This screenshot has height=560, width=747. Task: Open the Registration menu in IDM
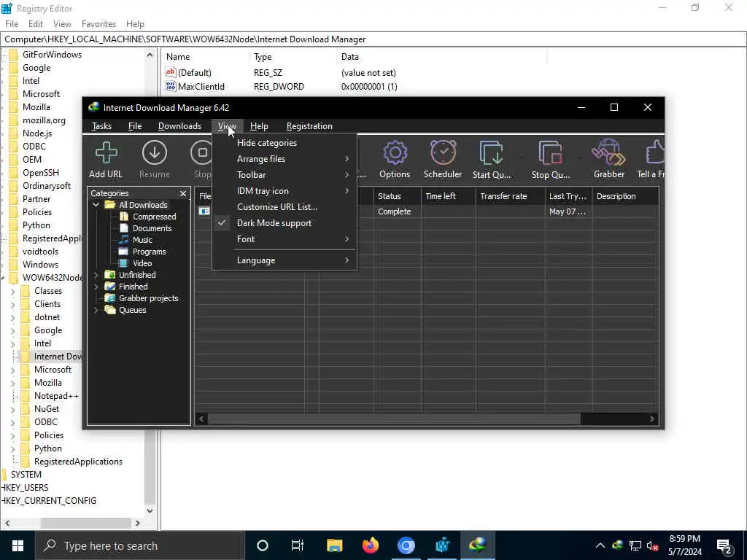click(x=309, y=126)
